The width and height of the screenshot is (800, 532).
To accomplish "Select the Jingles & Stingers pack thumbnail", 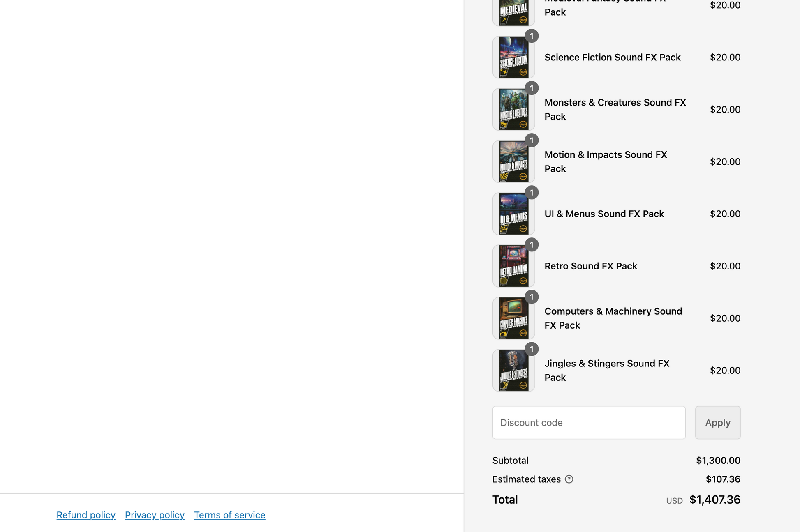I will coord(513,370).
